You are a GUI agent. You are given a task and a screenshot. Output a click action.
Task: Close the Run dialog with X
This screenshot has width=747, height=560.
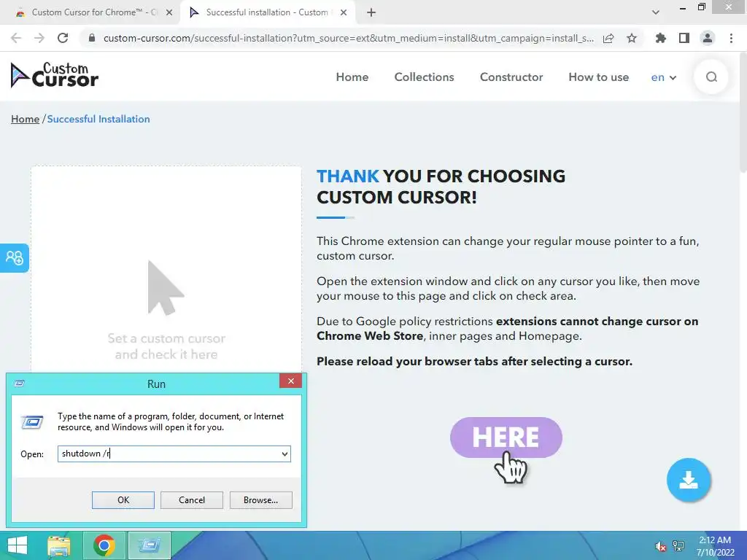pos(290,381)
